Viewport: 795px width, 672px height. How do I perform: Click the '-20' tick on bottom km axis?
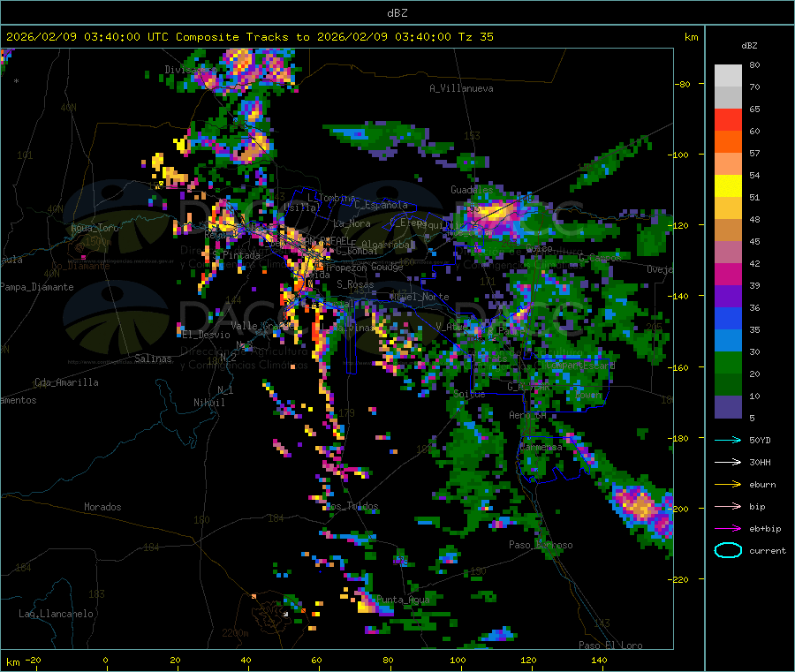pos(34,660)
